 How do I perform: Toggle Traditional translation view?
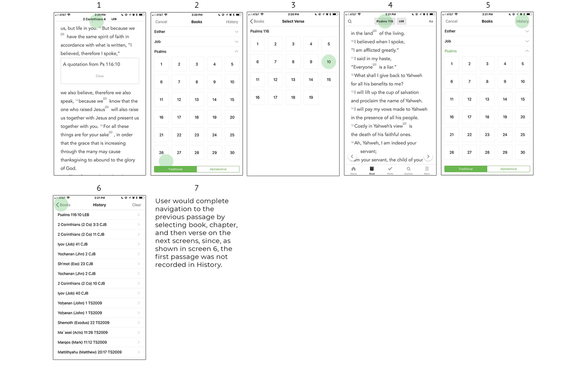(x=175, y=169)
